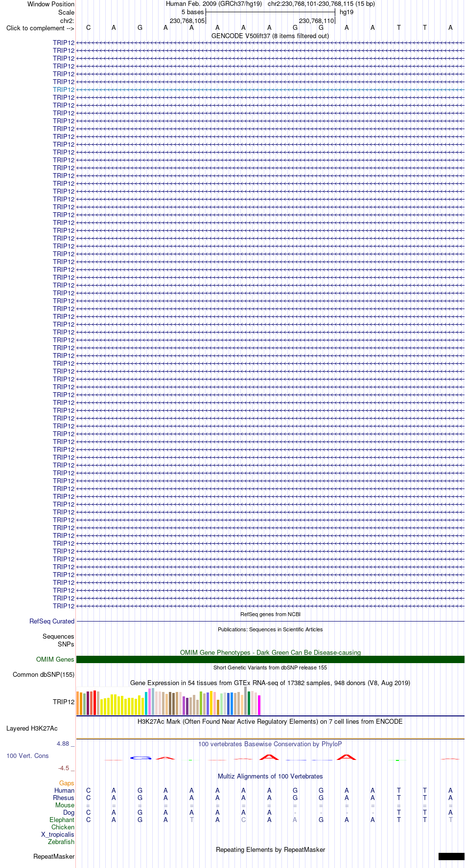Click the Chicken species row label
Viewport: 465px width, 868px height.
[63, 827]
